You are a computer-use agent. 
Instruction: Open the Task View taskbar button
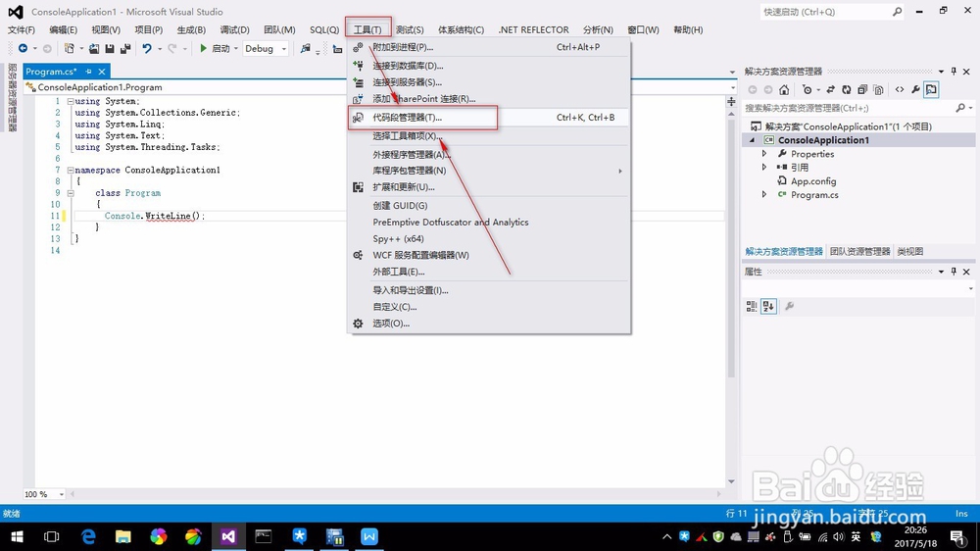pyautogui.click(x=52, y=536)
